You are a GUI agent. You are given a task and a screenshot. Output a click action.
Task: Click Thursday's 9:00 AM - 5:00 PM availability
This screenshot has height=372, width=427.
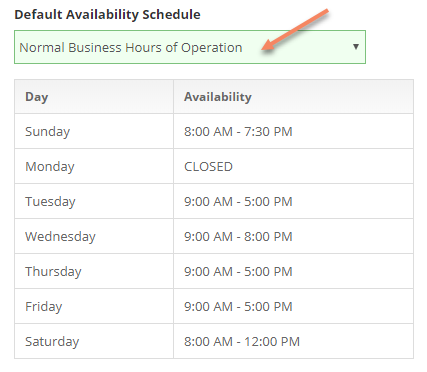click(238, 271)
